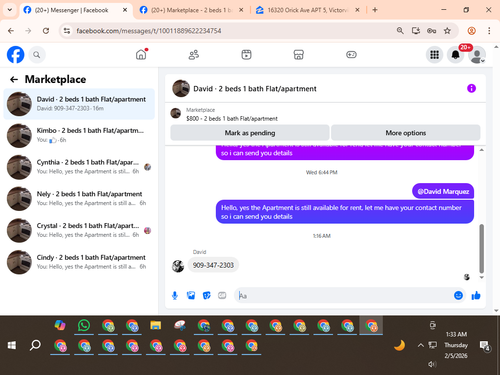This screenshot has width=500, height=375.
Task: Open File Explorer from the taskbar
Action: point(156,325)
